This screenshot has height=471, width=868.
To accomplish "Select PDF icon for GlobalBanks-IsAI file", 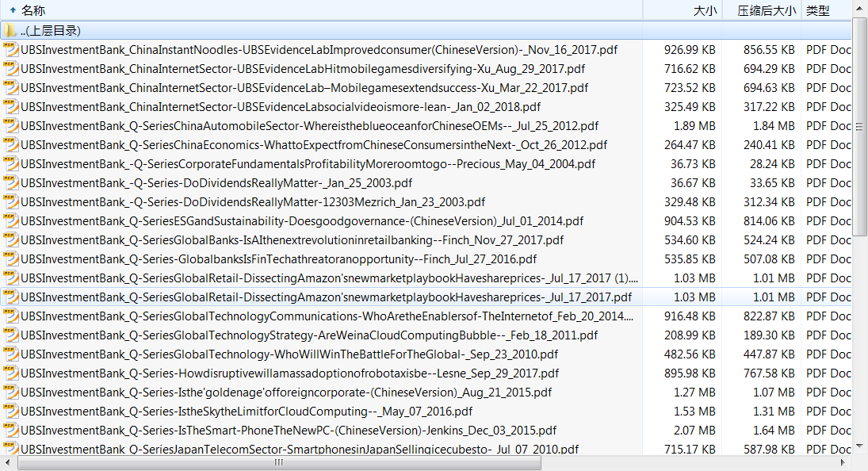I will 11,240.
